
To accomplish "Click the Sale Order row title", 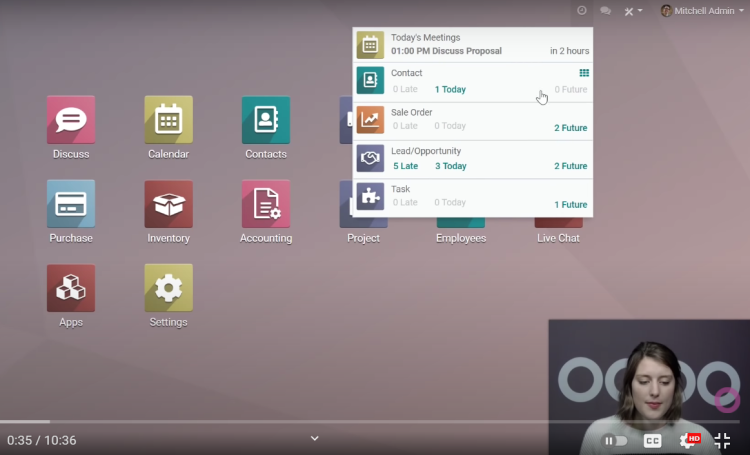I will pyautogui.click(x=411, y=112).
